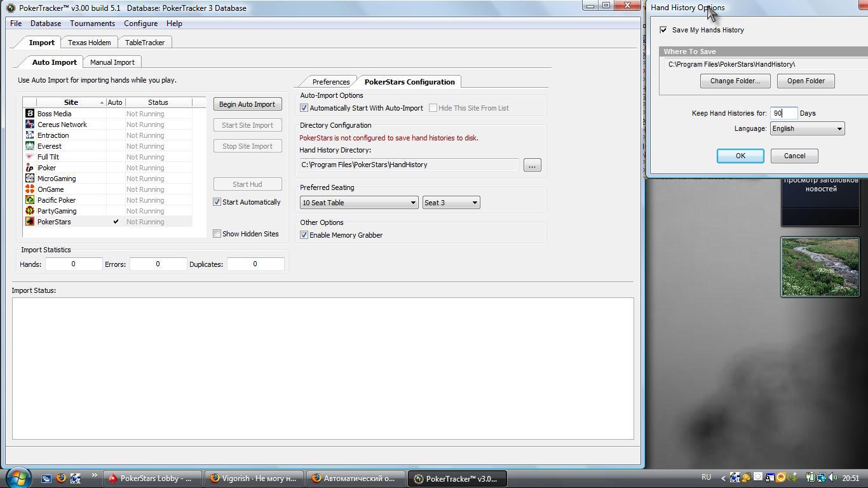Open the Windows Start menu orb
Screen dimensions: 868x488
click(x=17, y=477)
